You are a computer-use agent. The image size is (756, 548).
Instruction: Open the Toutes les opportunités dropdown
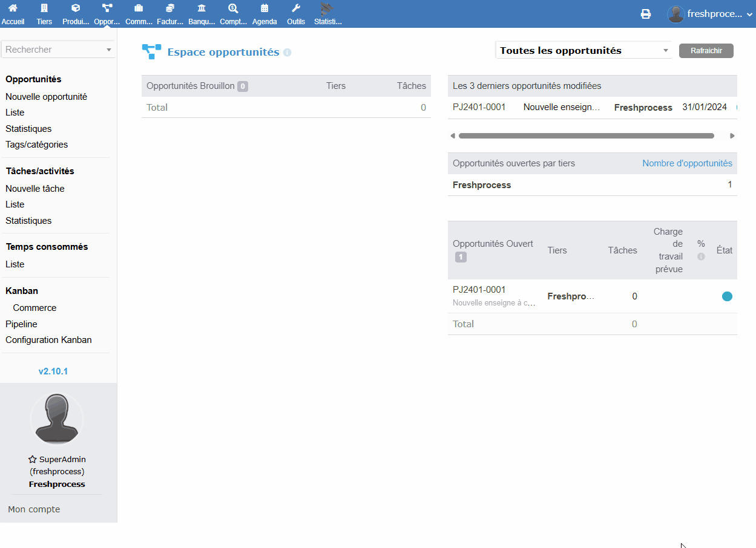[x=583, y=51]
